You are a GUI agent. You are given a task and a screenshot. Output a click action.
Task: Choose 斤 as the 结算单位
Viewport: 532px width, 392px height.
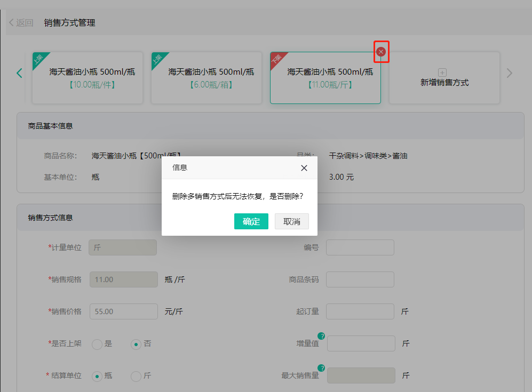pos(136,376)
